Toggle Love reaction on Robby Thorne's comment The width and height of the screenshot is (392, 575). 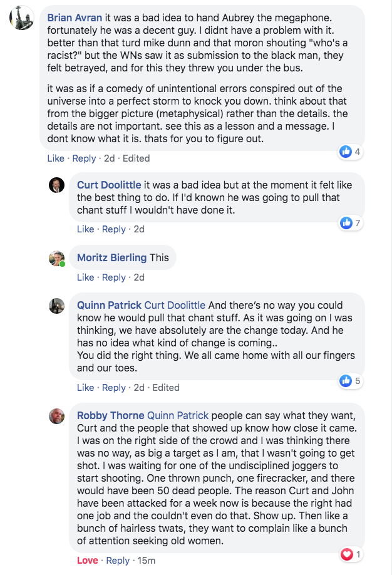click(87, 561)
